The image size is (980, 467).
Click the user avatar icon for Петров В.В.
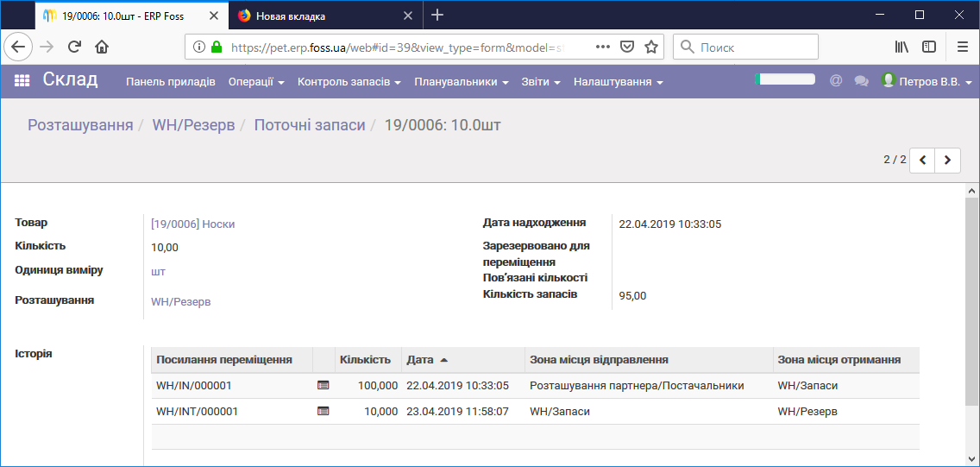point(889,80)
